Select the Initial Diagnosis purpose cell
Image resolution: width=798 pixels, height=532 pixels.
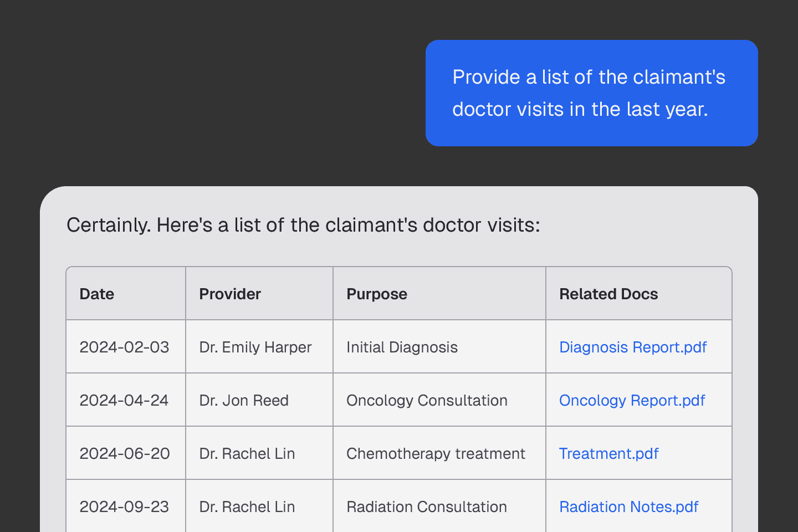point(402,347)
